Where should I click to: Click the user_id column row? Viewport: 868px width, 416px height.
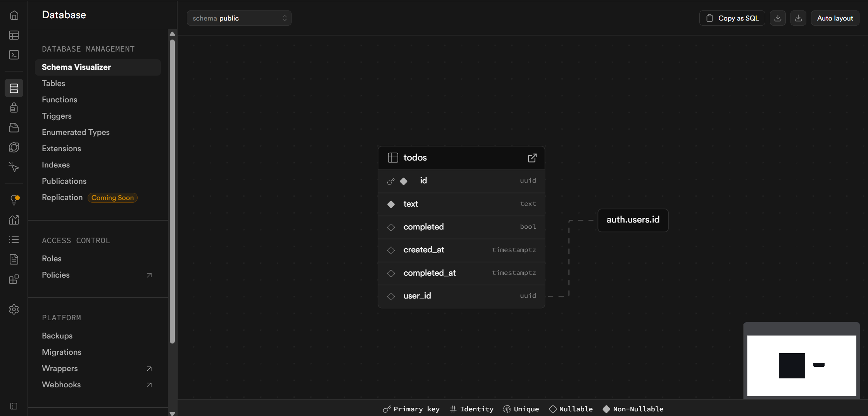(x=461, y=296)
